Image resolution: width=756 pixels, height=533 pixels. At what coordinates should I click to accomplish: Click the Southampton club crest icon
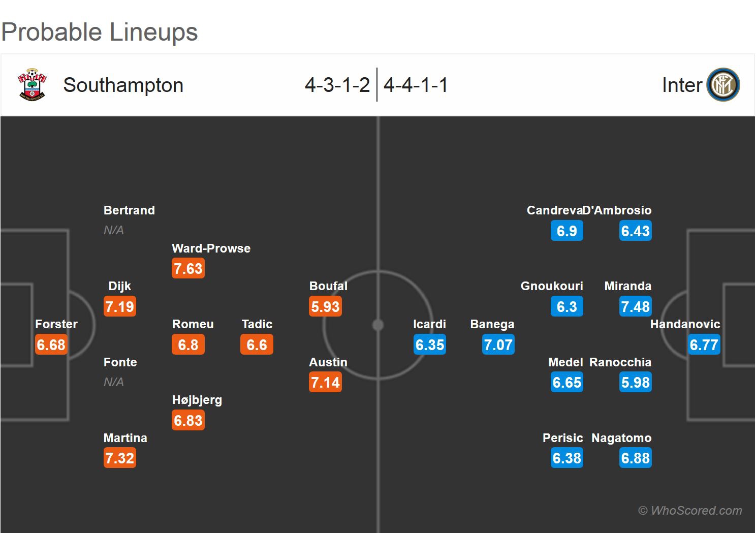tap(32, 85)
